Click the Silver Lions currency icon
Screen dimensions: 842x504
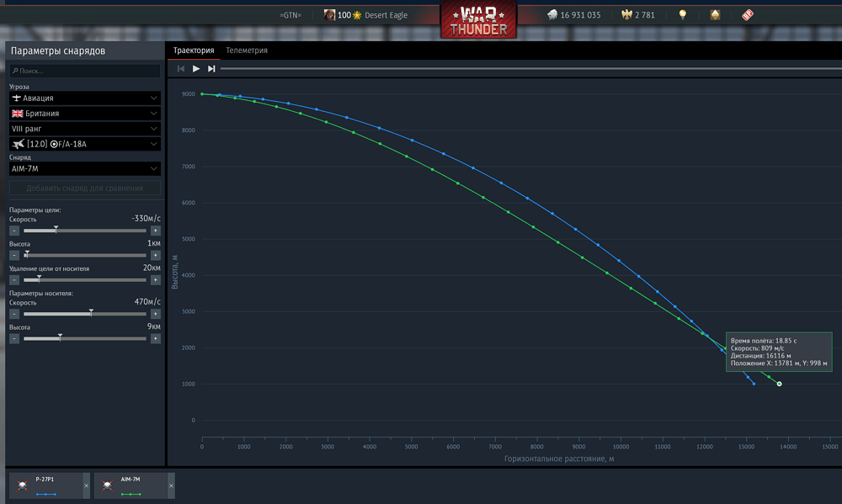(x=552, y=15)
